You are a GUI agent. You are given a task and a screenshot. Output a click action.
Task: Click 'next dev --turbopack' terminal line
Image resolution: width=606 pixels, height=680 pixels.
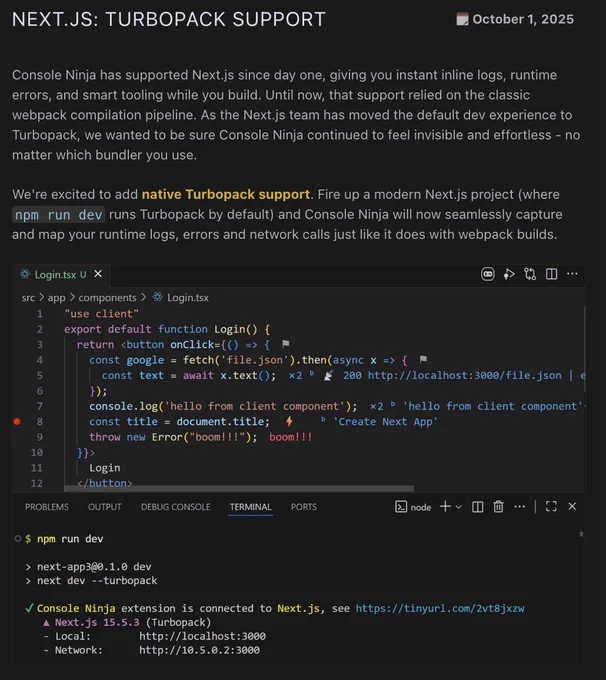97,581
